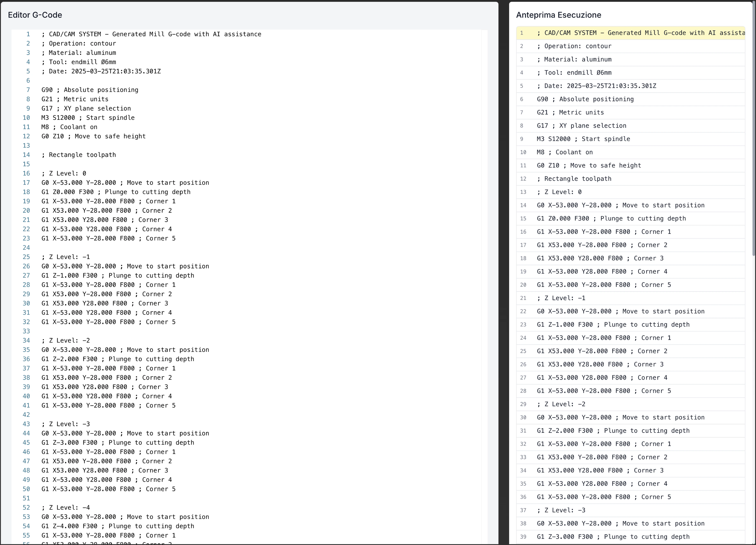Select preview row 23 'G1 Z-1.000 F300' plunge

pyautogui.click(x=630, y=325)
